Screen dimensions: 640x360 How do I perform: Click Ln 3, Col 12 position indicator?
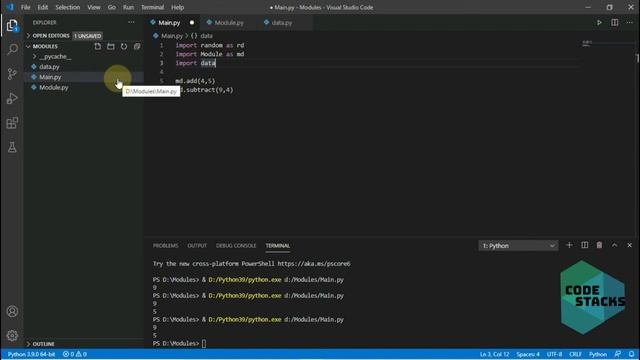coord(494,354)
